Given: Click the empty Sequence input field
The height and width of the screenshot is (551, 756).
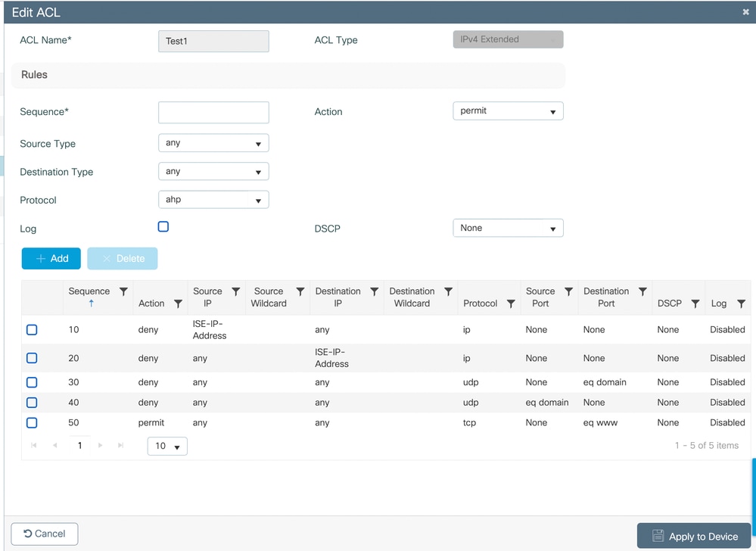Looking at the screenshot, I should (213, 112).
